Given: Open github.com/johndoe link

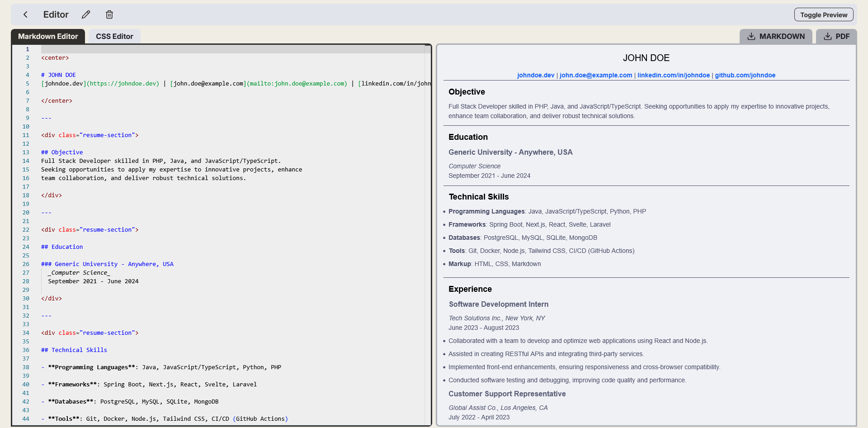Looking at the screenshot, I should pyautogui.click(x=745, y=75).
